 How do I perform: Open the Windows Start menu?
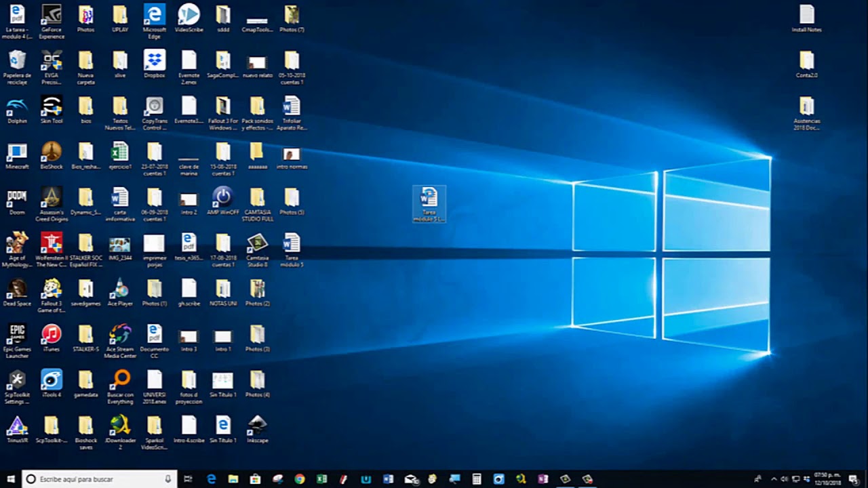click(x=11, y=479)
